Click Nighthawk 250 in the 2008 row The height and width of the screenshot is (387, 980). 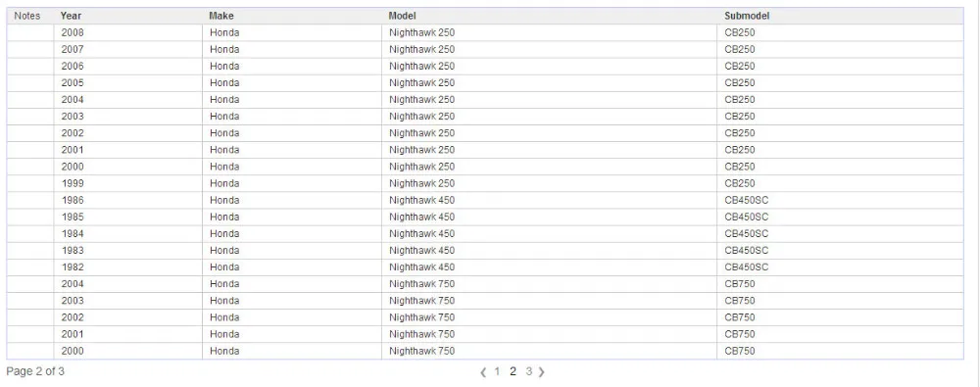(x=421, y=32)
